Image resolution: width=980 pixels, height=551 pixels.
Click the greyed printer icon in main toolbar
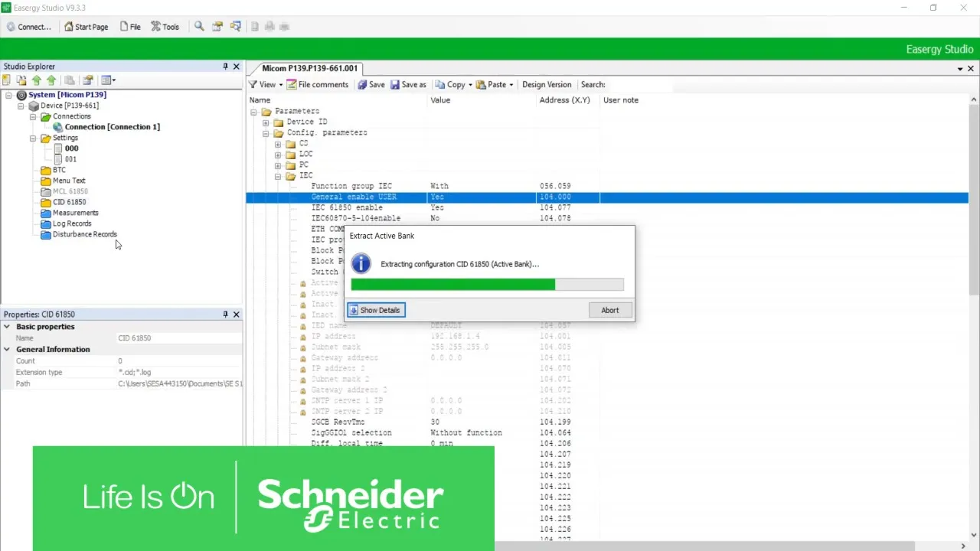(269, 26)
